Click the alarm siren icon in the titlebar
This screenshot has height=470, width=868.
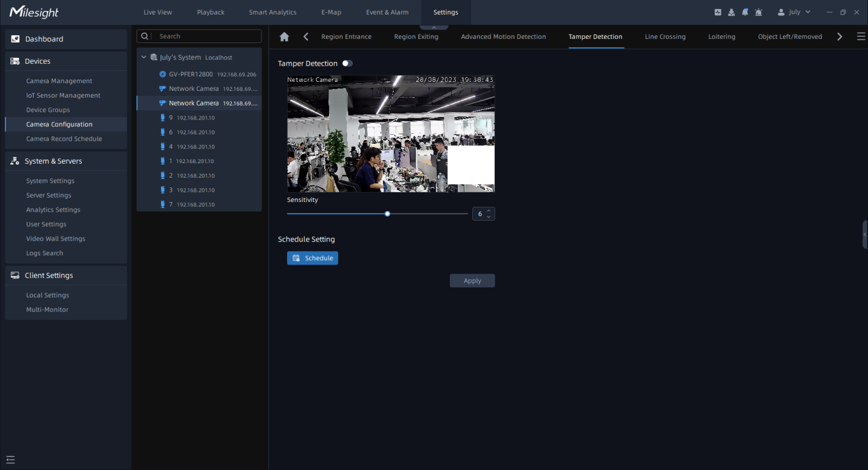(759, 12)
